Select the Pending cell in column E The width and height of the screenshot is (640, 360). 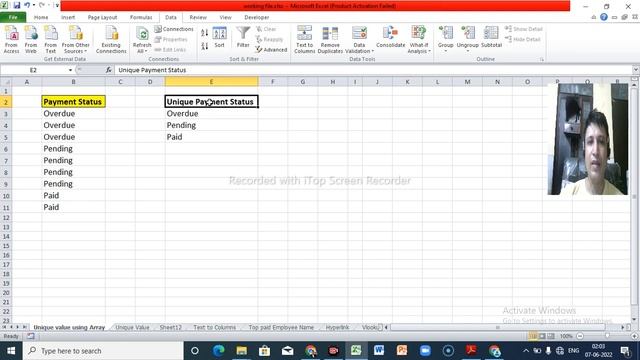click(x=211, y=125)
